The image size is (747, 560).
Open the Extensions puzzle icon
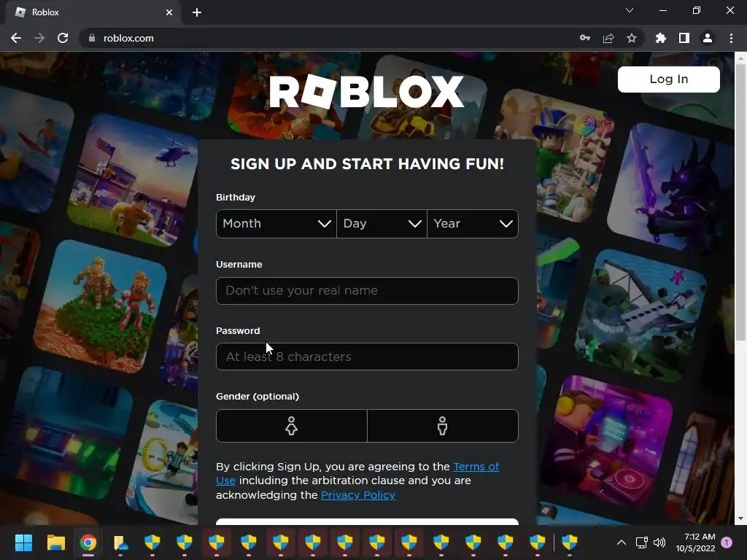(x=661, y=38)
